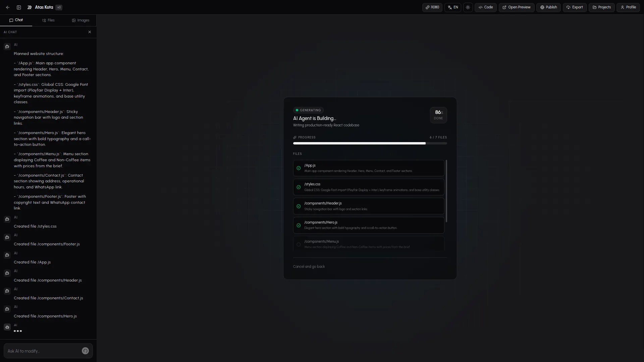Click "Created file /App.js" chat message

point(32,262)
